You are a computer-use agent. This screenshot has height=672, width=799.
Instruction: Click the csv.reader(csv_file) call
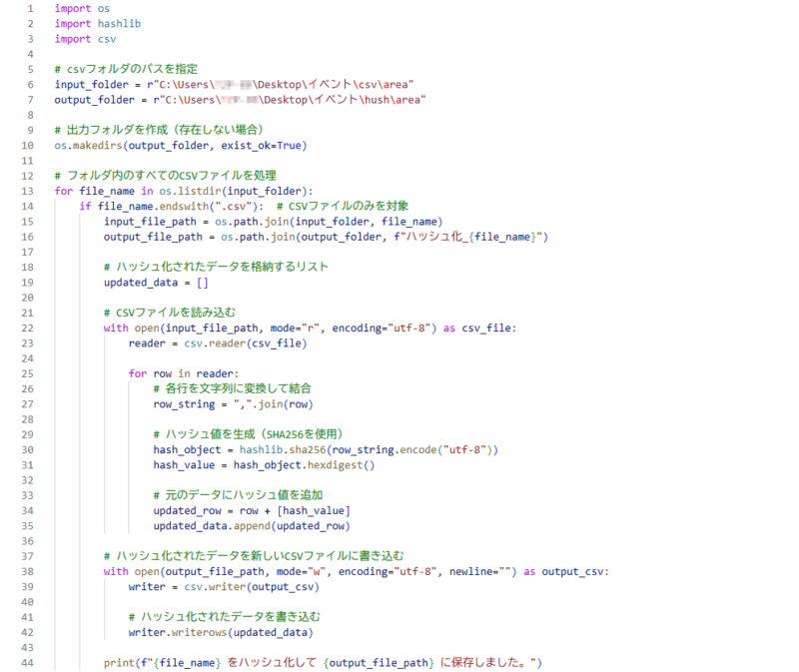pos(240,343)
